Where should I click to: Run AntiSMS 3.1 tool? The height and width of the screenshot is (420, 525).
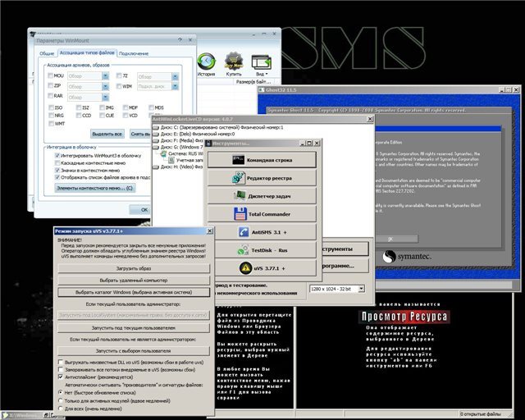point(261,232)
